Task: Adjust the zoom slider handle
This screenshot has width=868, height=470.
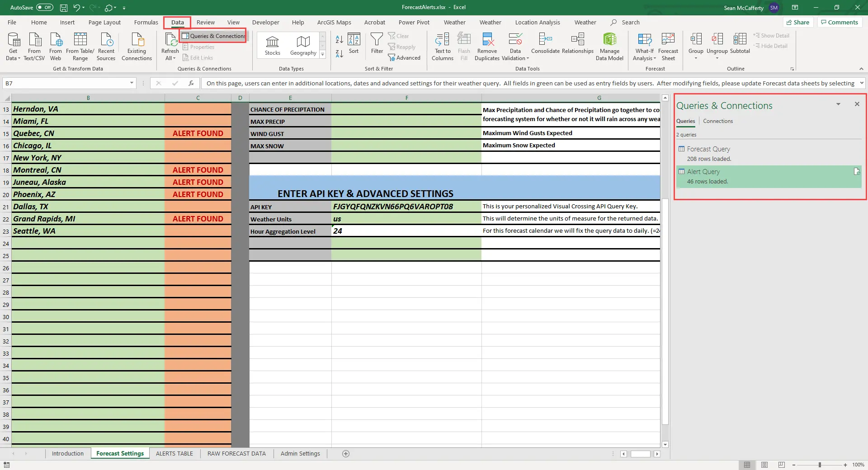Action: pos(820,465)
